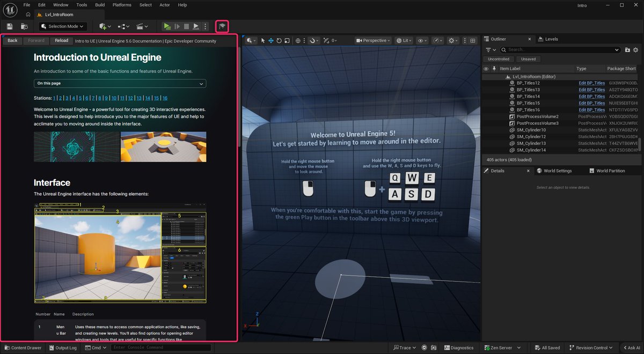Toggle the visibility eye column in the Outliner
Image resolution: width=644 pixels, height=354 pixels.
486,69
